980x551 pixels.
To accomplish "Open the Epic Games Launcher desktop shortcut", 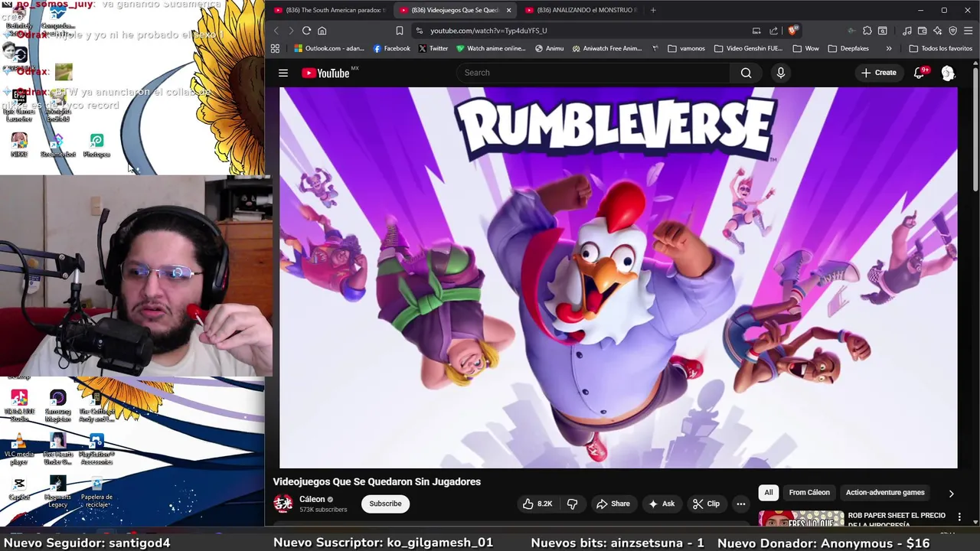I will tap(19, 104).
